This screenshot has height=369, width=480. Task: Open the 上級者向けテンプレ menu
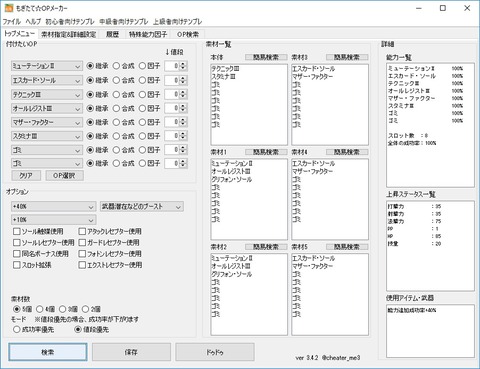[178, 22]
